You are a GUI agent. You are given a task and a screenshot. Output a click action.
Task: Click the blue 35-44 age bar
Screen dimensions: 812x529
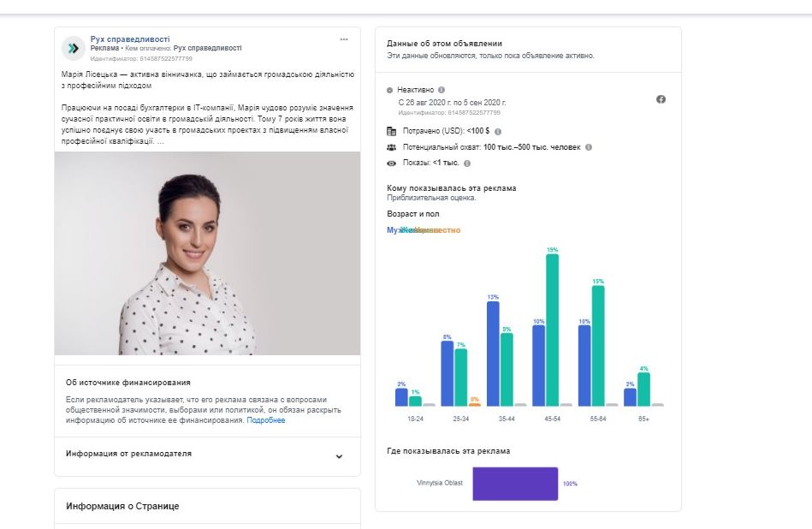493,354
